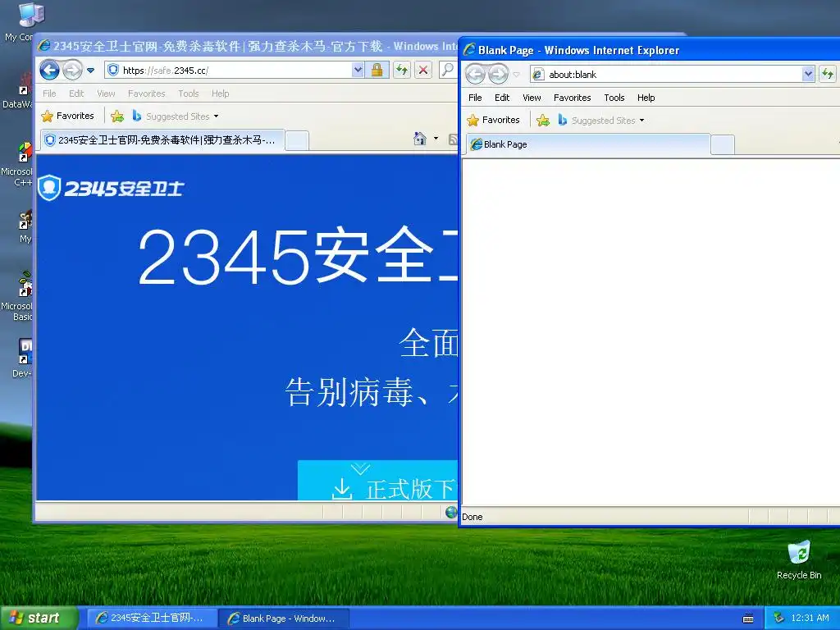This screenshot has height=630, width=840.
Task: Click Done status text in Blank Page window
Action: (x=472, y=517)
